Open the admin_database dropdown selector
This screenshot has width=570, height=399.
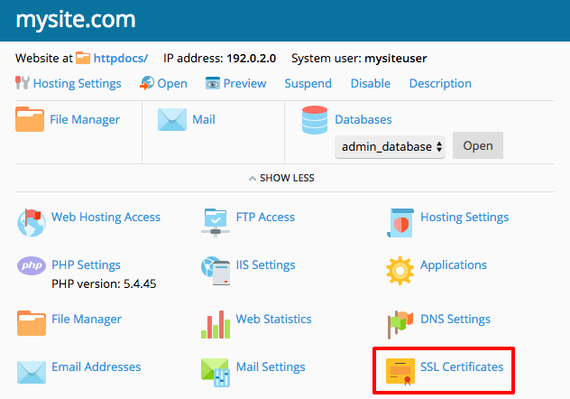point(390,147)
